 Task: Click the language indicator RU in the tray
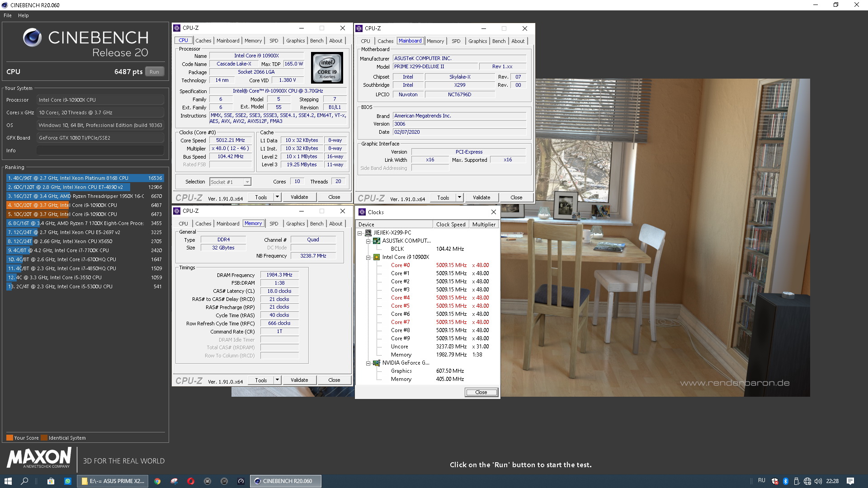pyautogui.click(x=762, y=481)
